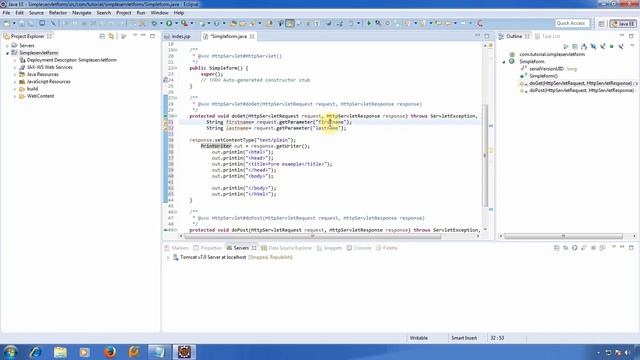The width and height of the screenshot is (640, 360).
Task: Click the Debug bug icon in toolbar
Action: tap(154, 24)
